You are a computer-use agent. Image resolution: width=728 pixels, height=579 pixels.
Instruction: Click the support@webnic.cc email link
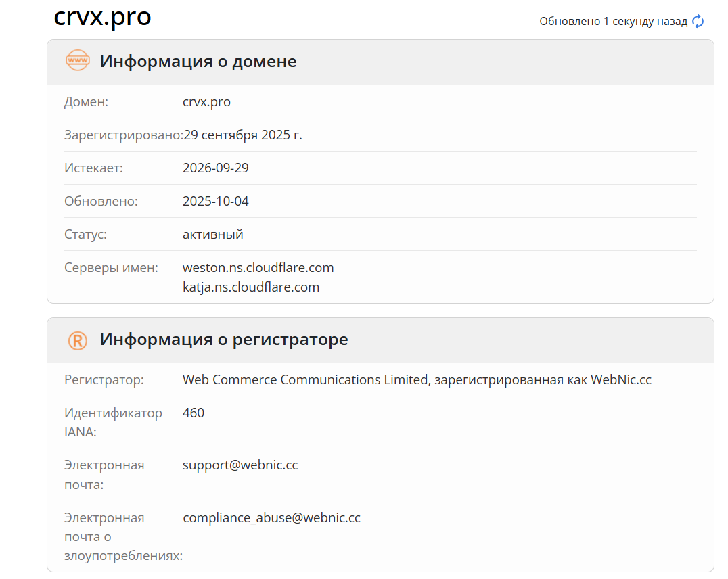[240, 465]
